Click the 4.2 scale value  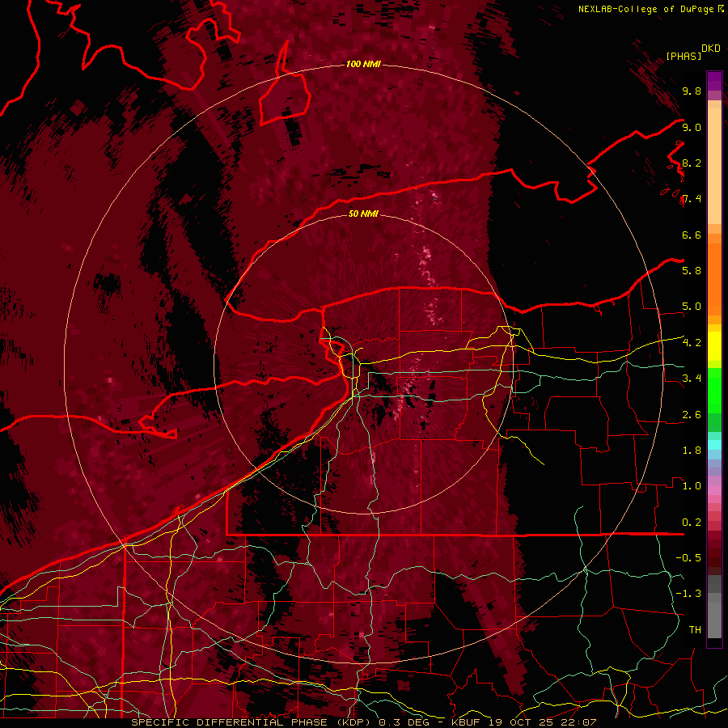tap(692, 343)
